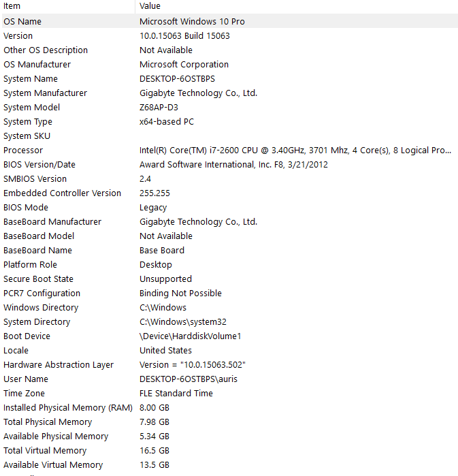Click the Microsoft Windows 10 Pro value
The image size is (458, 476).
(192, 22)
